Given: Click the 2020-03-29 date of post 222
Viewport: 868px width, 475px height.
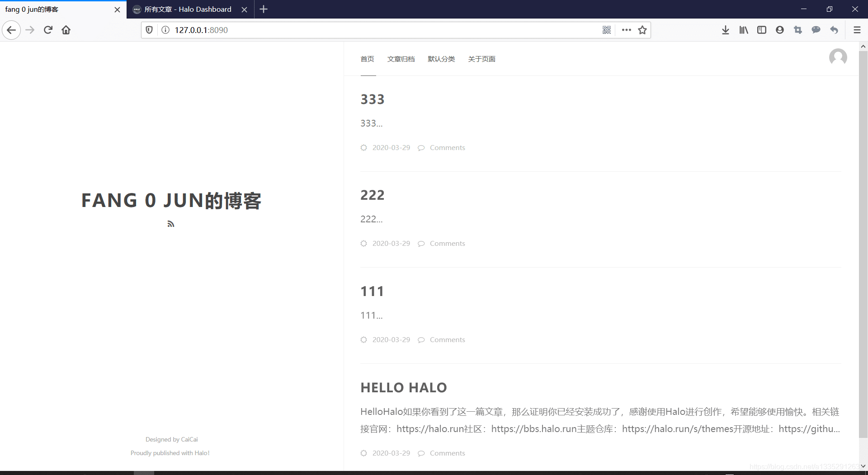Looking at the screenshot, I should (x=391, y=244).
